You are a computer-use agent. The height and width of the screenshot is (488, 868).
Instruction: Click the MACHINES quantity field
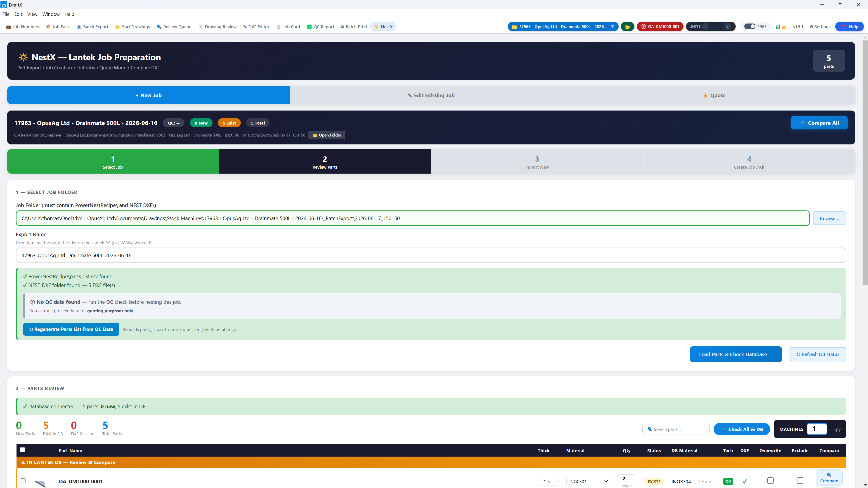[x=816, y=429]
